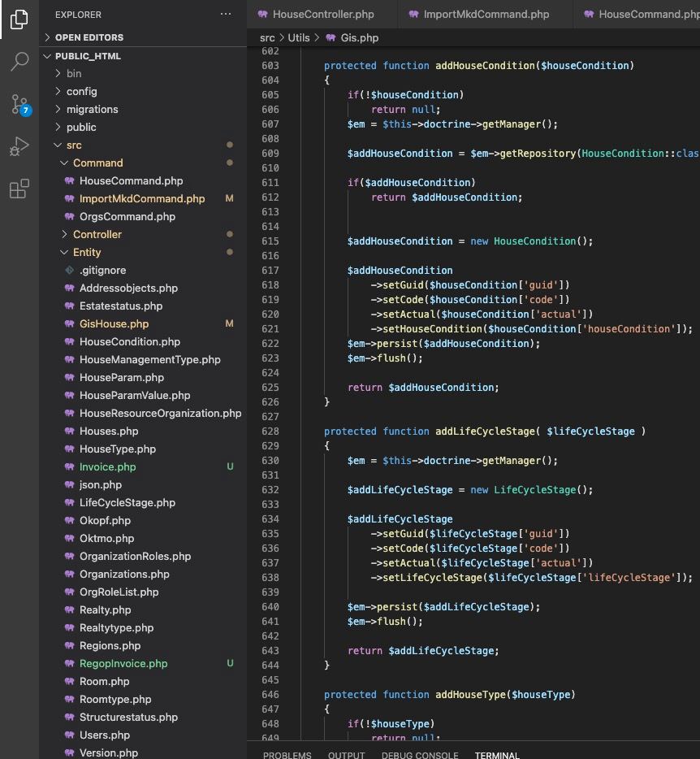Open HouseManagementType.php file
Screen dimensions: 700x759
(x=143, y=360)
